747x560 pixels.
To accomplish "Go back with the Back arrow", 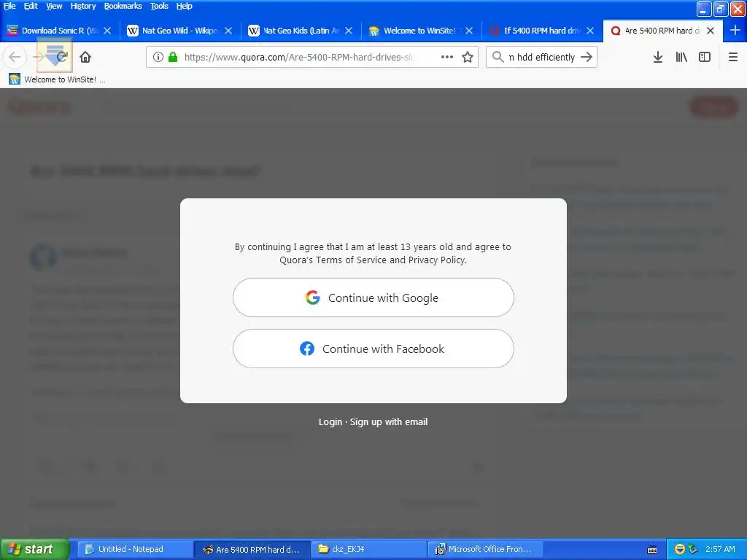I will coord(15,57).
